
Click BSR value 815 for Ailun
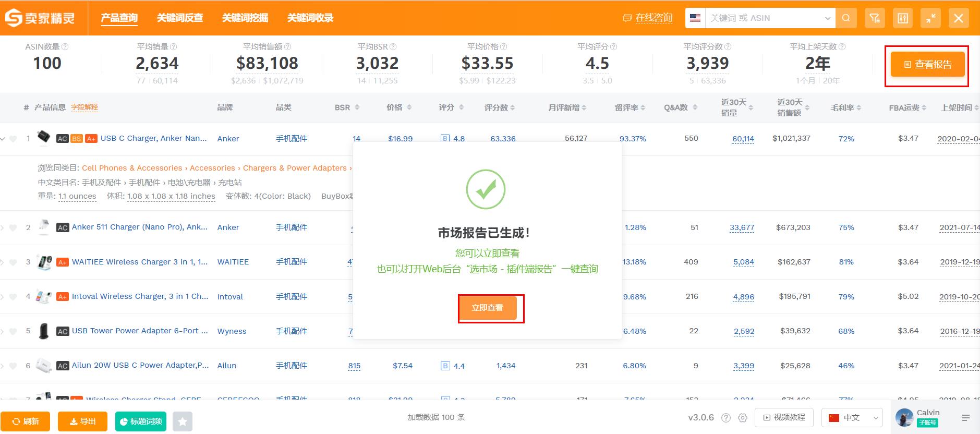tap(354, 366)
